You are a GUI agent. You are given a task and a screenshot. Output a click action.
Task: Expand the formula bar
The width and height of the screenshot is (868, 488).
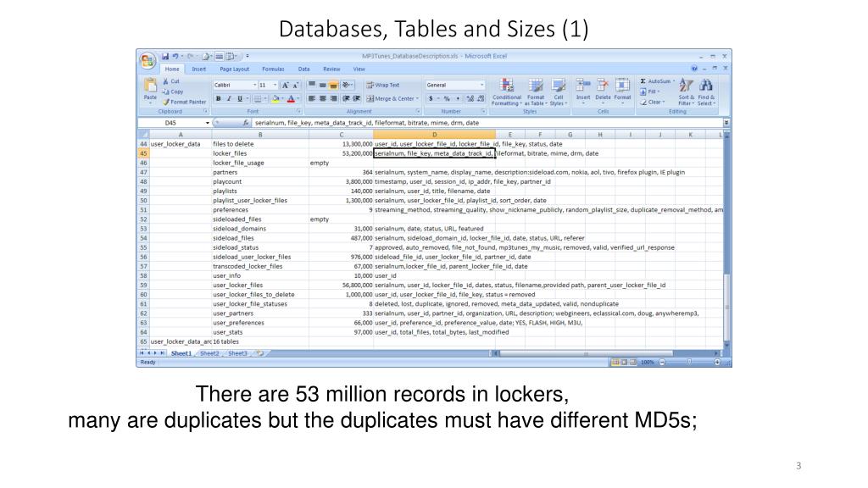click(726, 123)
